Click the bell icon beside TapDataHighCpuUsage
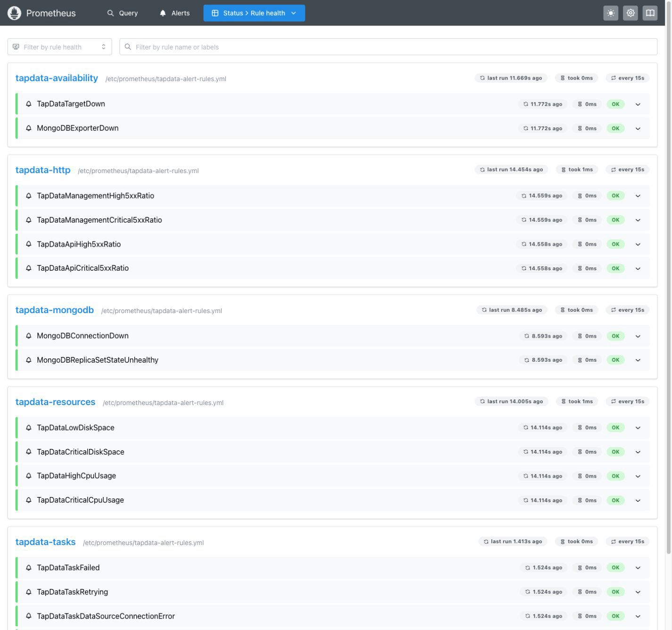Screen dimensions: 672x630 (29, 476)
